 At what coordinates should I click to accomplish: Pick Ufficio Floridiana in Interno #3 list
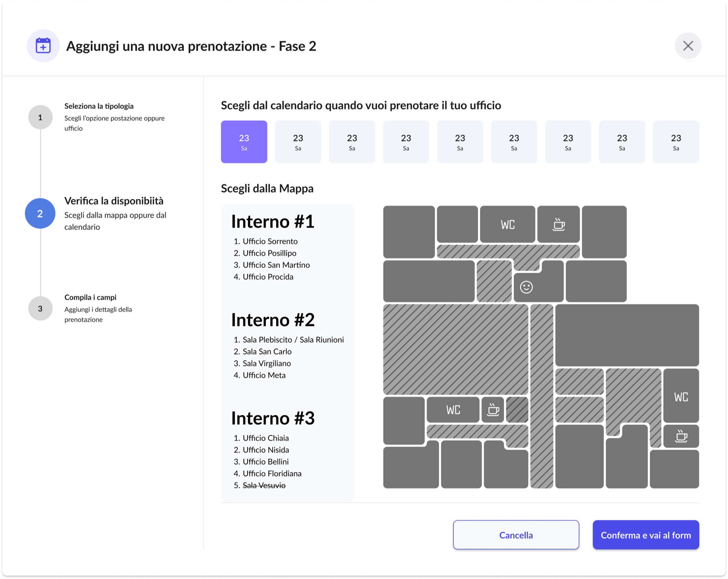click(x=272, y=473)
